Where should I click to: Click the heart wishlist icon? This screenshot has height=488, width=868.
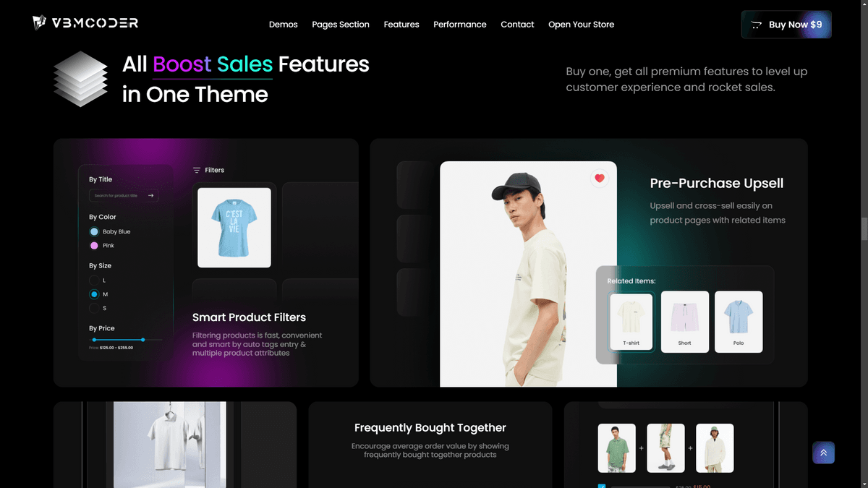(x=599, y=179)
